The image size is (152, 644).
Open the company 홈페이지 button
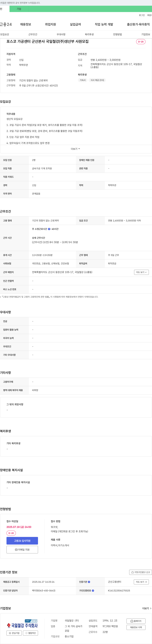[136, 621]
